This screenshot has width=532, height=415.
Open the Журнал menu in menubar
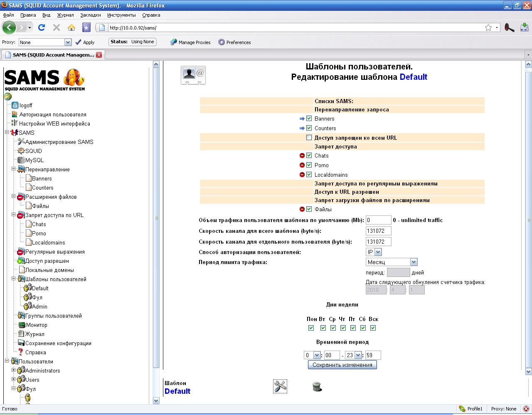pos(66,15)
